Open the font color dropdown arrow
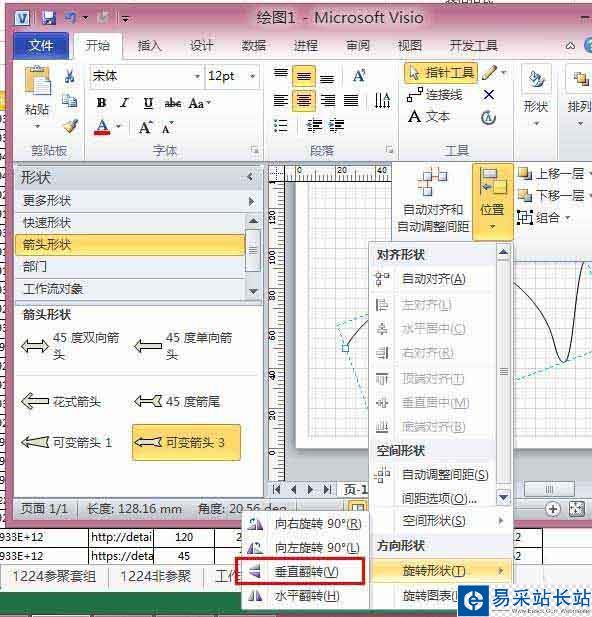 [118, 127]
